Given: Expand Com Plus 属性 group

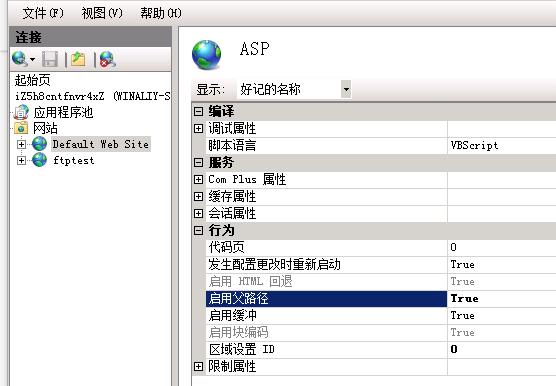Looking at the screenshot, I should tap(199, 179).
